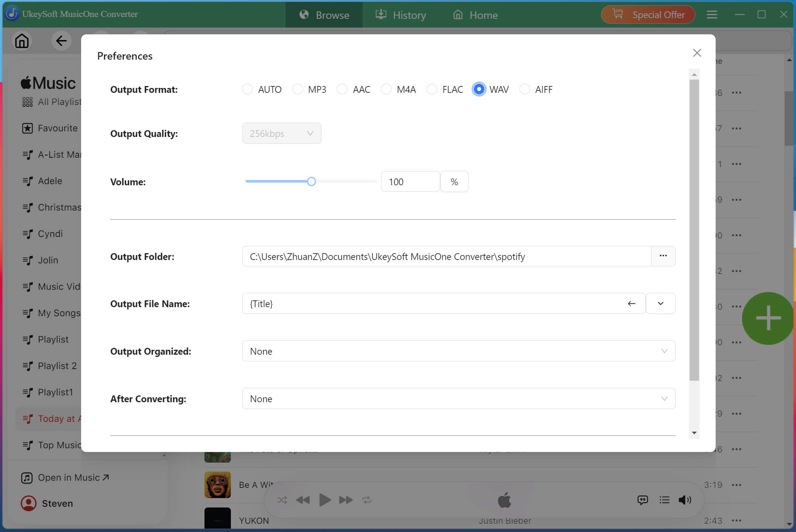Image resolution: width=796 pixels, height=532 pixels.
Task: Click the volume speaker icon in player
Action: tap(685, 500)
